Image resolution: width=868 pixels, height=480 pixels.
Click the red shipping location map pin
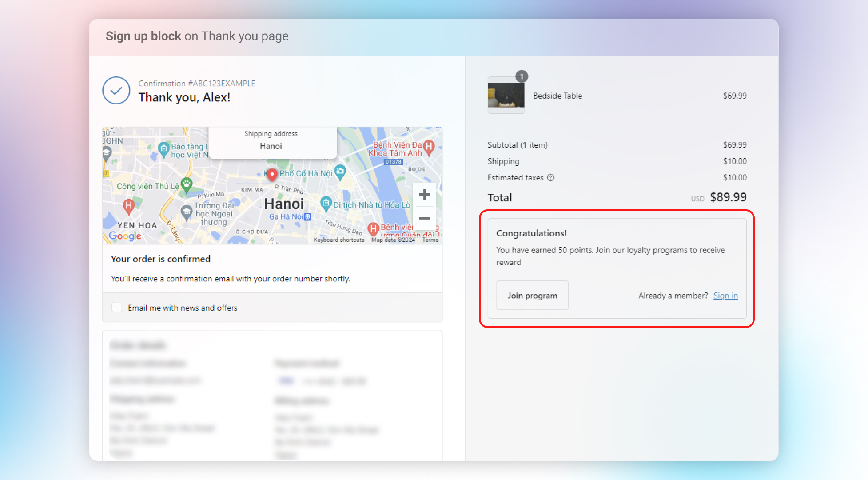coord(272,174)
